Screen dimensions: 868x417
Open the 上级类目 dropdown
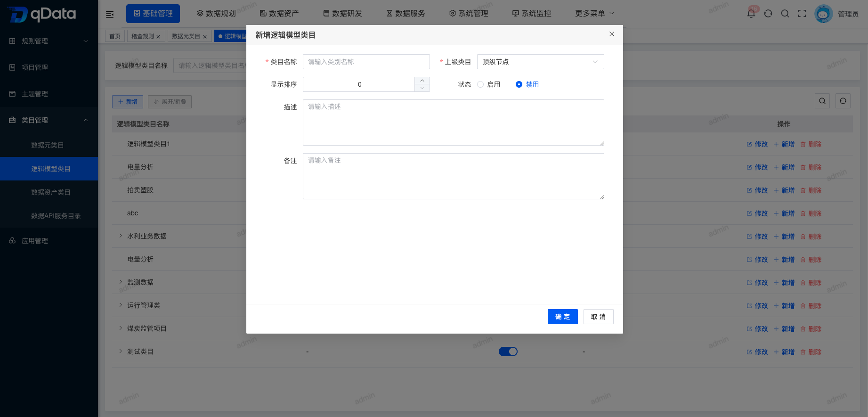tap(541, 62)
